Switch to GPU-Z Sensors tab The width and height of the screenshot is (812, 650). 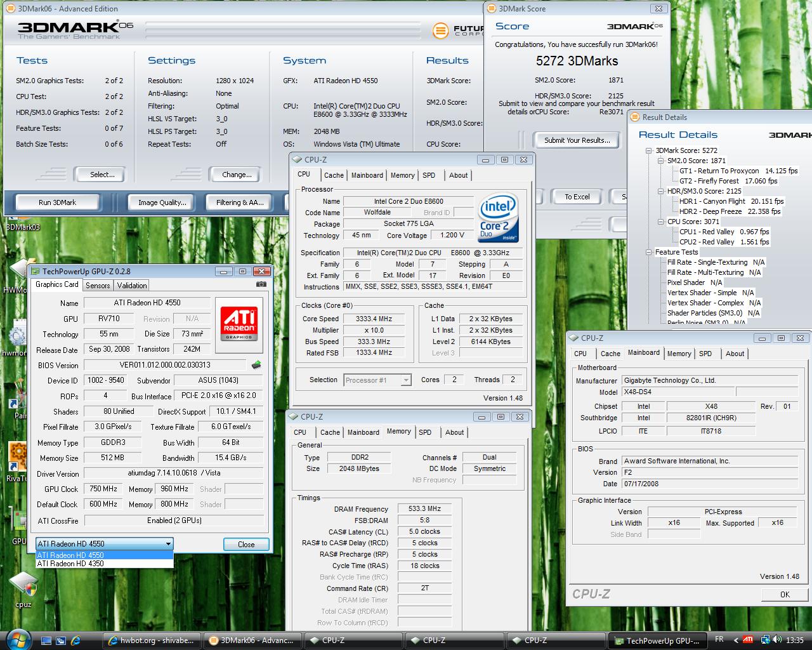click(x=98, y=286)
